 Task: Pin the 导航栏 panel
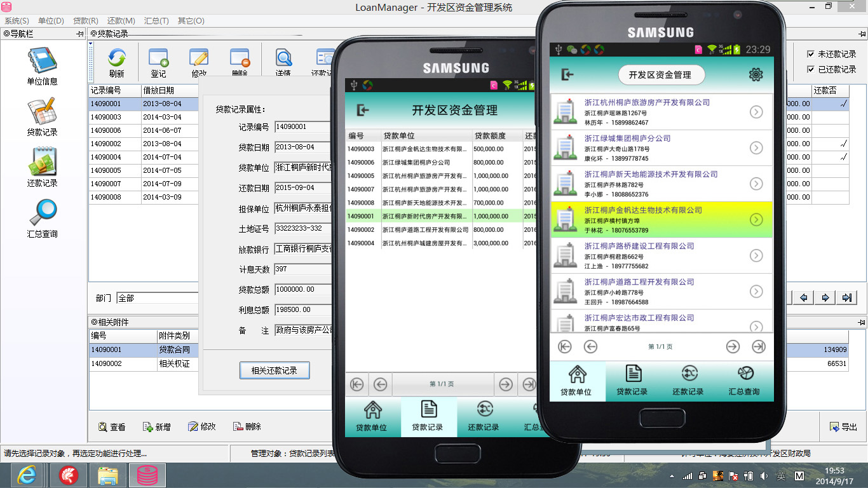pyautogui.click(x=80, y=34)
